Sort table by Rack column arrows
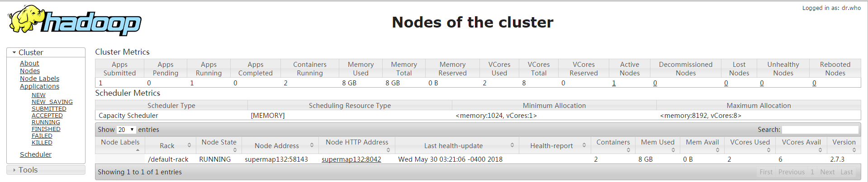The width and height of the screenshot is (868, 182). point(189,145)
